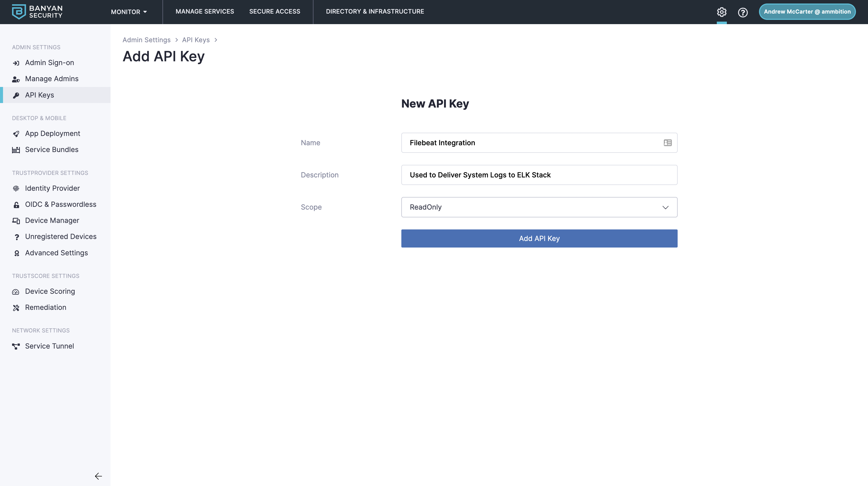This screenshot has width=868, height=486.
Task: Click the Advanced Settings badge icon
Action: coord(17,253)
